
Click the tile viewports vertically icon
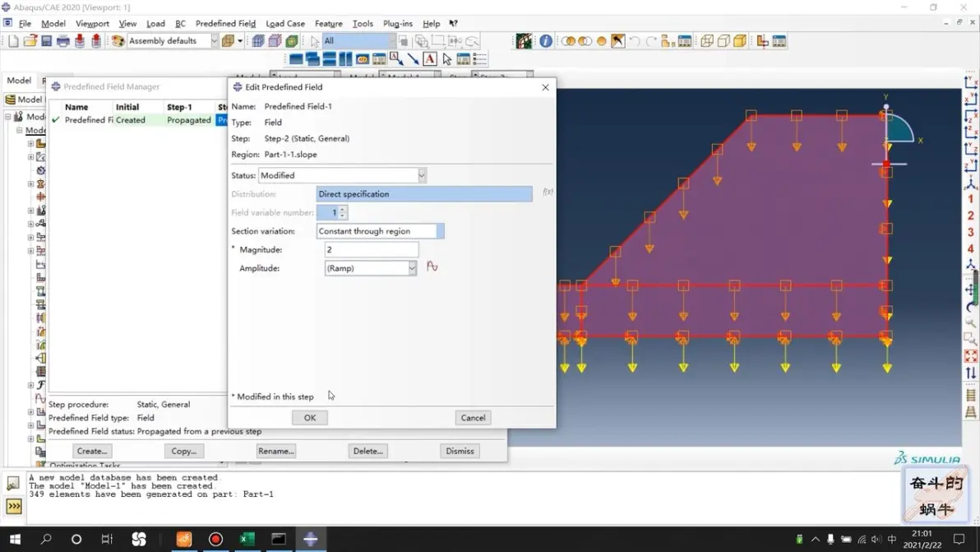coord(345,58)
